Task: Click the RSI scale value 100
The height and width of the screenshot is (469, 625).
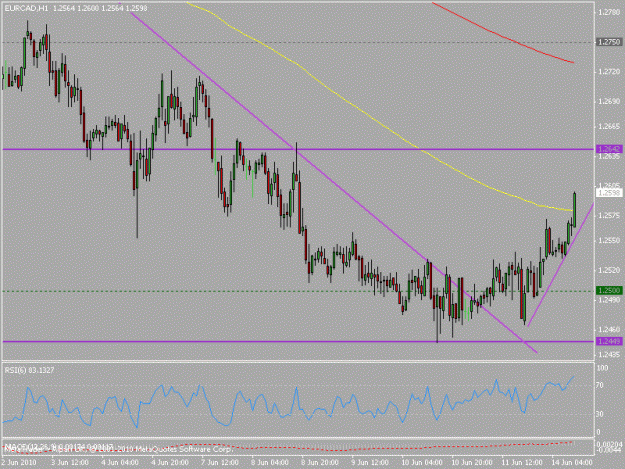Action: coord(603,368)
